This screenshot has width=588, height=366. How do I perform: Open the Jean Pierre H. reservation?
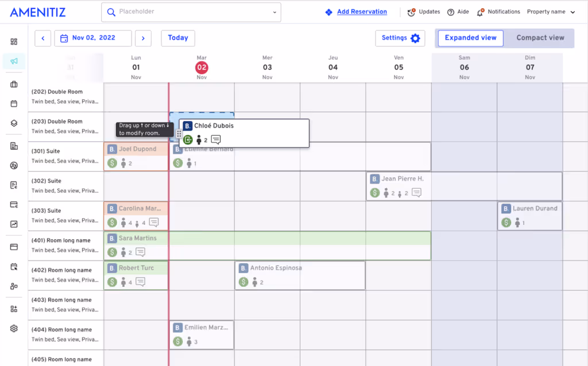click(x=464, y=186)
